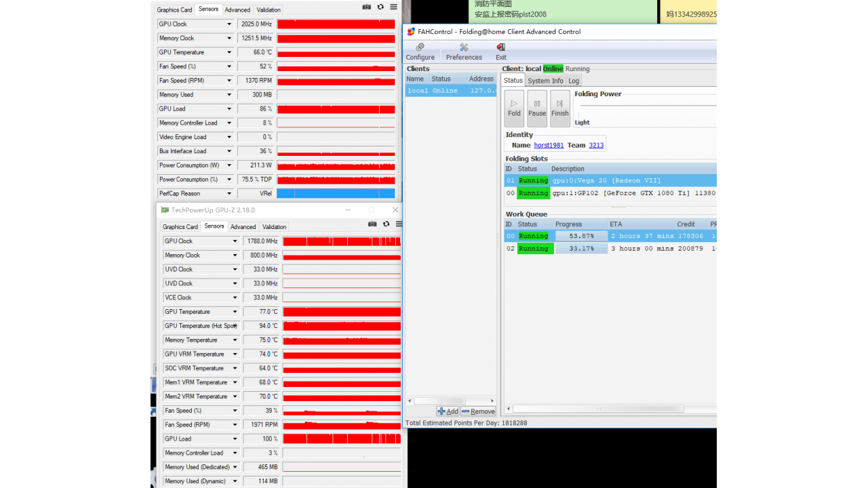The height and width of the screenshot is (488, 868).
Task: Select folding slot 01 Vega 20 Radeon VII
Action: click(610, 180)
